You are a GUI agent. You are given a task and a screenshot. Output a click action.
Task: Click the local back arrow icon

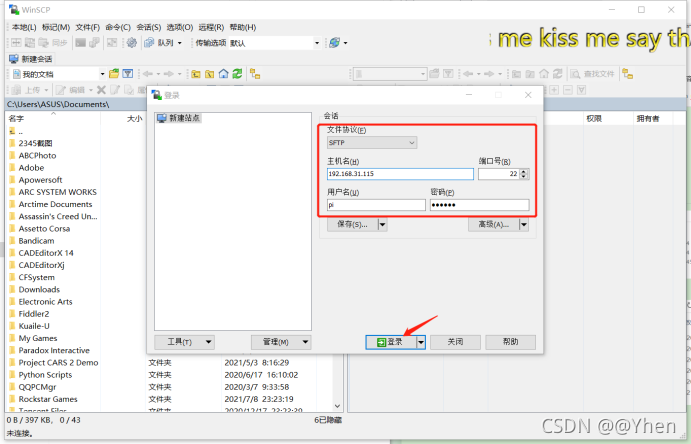[x=148, y=74]
